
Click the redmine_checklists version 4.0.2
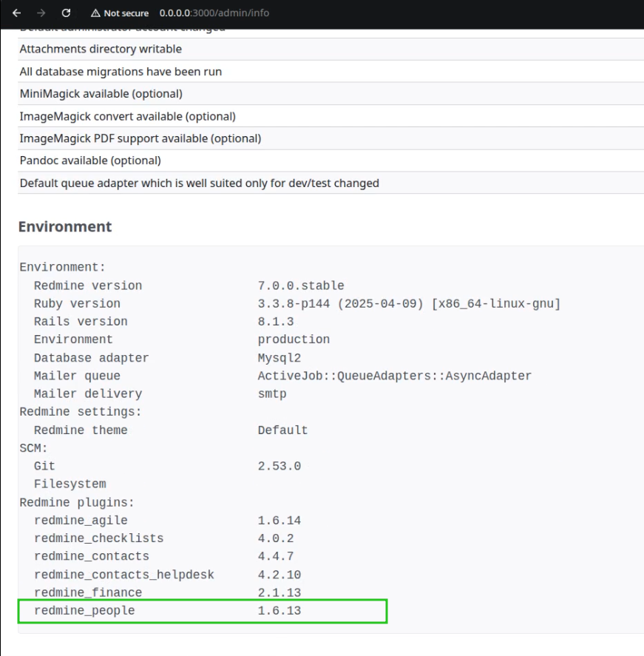pos(276,539)
